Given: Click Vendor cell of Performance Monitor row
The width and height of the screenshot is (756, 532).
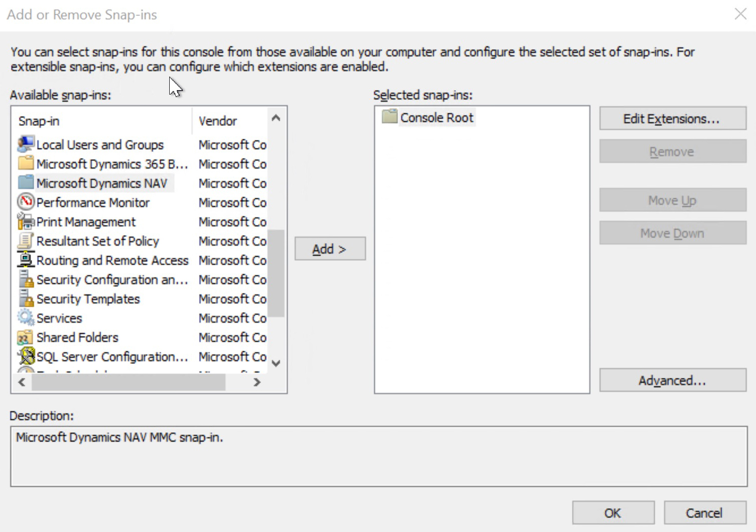Looking at the screenshot, I should 232,202.
